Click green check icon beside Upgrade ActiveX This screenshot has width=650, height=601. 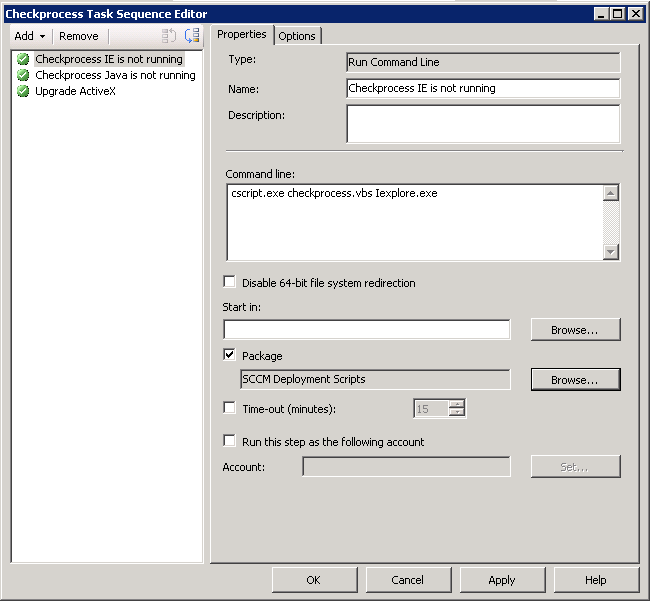[x=23, y=91]
